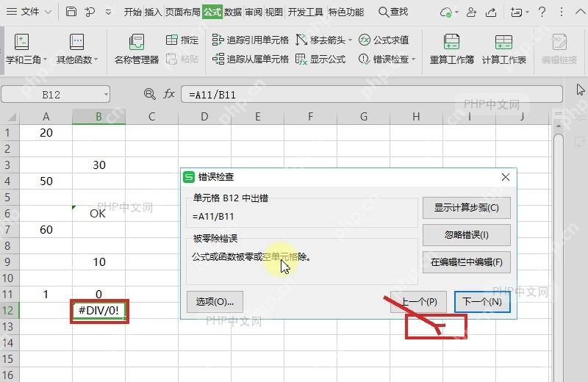Switch to the 插入 tab
The height and width of the screenshot is (382, 588).
pos(153,12)
